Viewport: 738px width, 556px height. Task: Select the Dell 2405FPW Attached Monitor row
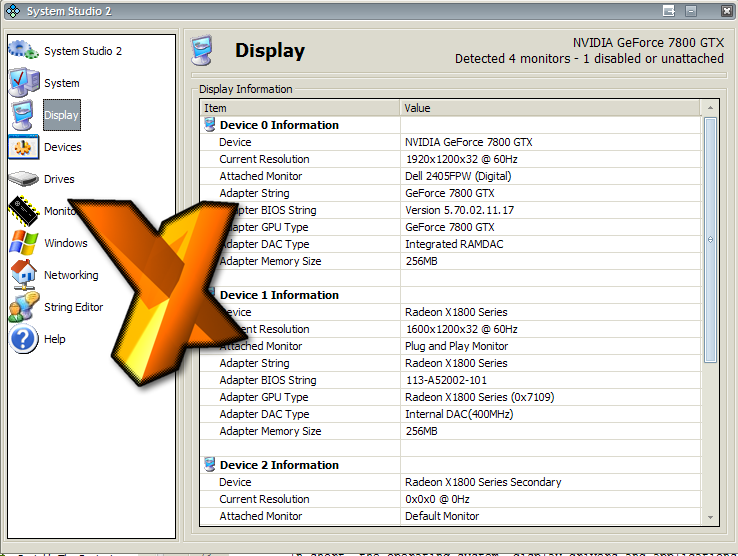click(450, 176)
